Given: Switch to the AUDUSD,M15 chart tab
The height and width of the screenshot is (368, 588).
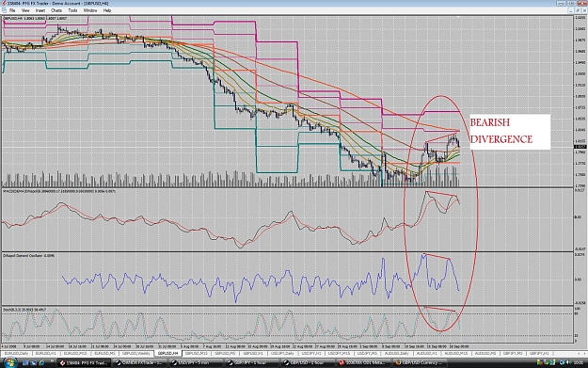Looking at the screenshot, I should [x=456, y=353].
